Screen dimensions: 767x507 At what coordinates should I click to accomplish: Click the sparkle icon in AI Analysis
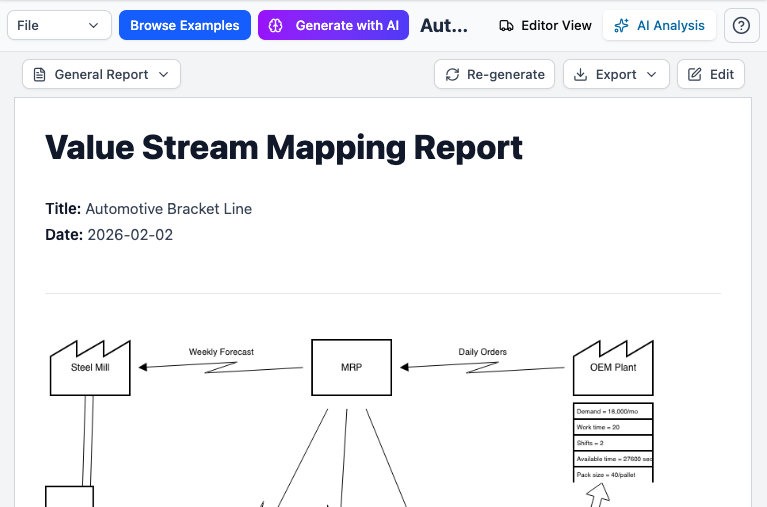[622, 25]
